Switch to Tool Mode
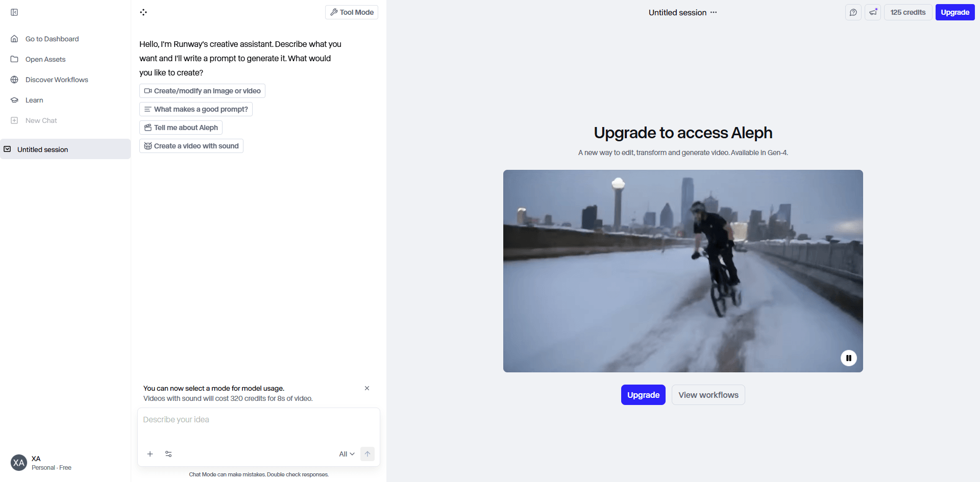The width and height of the screenshot is (980, 482). [352, 12]
